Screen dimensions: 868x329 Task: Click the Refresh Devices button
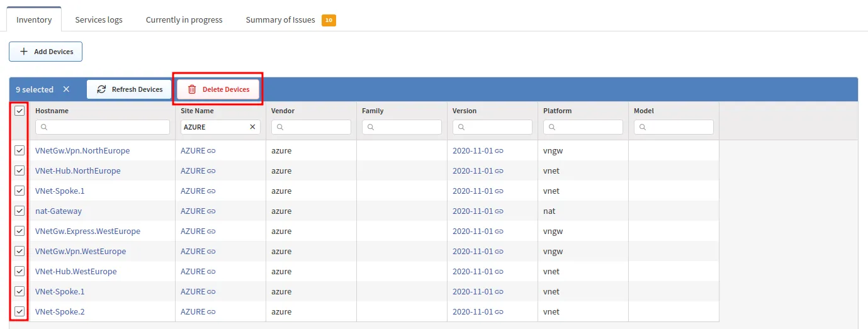click(129, 89)
